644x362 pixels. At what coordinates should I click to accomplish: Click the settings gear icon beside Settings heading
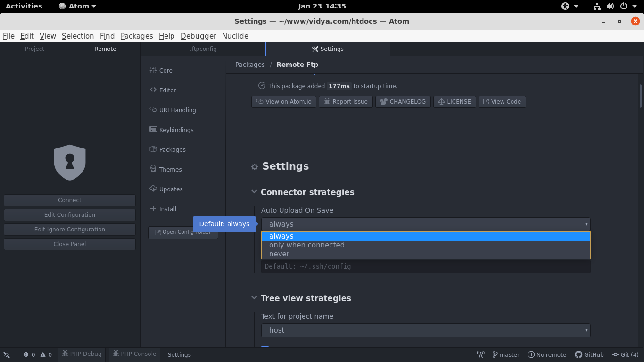255,166
